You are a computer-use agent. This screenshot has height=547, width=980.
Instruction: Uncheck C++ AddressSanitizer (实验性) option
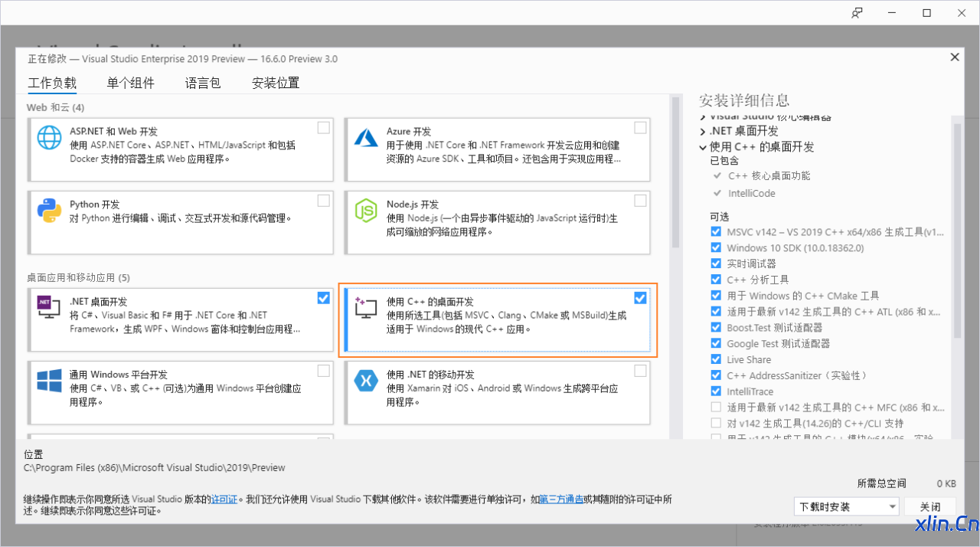click(x=716, y=375)
